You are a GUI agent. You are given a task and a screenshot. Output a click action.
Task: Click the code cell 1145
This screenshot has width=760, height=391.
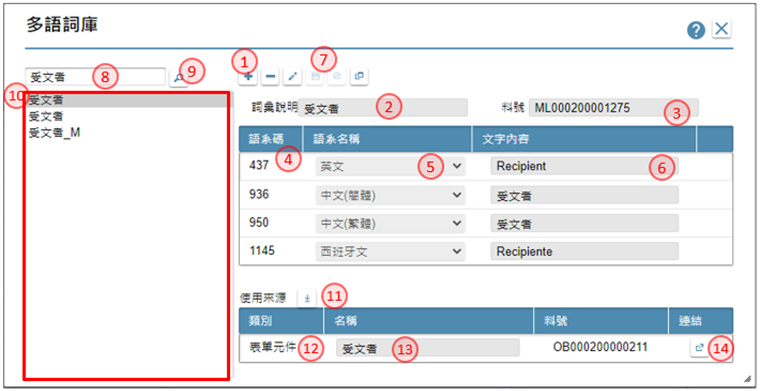[262, 251]
